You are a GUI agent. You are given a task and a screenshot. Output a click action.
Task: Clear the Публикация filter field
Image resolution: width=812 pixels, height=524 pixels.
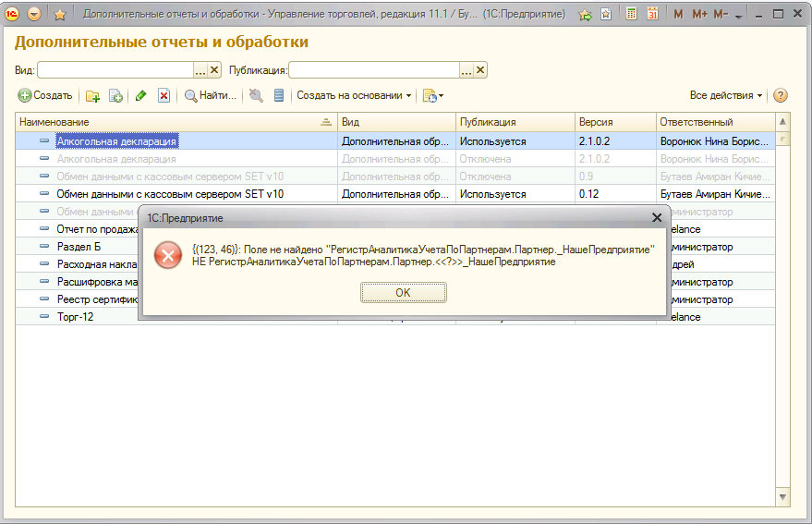[x=480, y=70]
